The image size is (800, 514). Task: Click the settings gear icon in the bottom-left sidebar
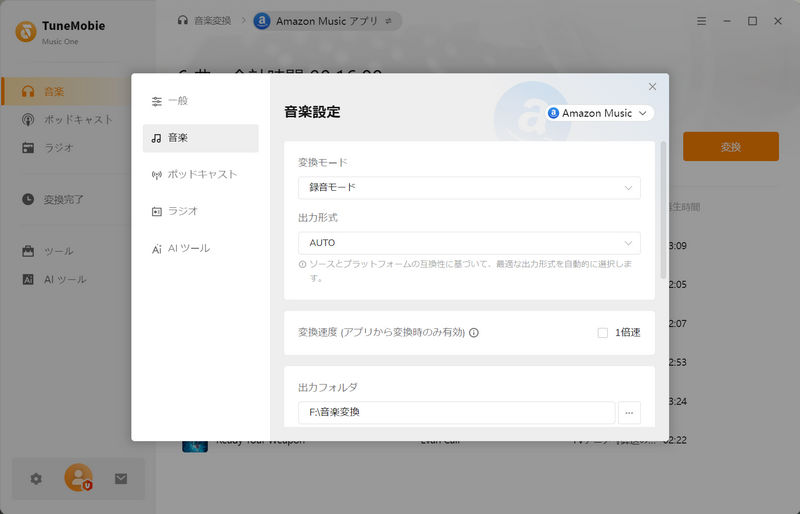[36, 479]
